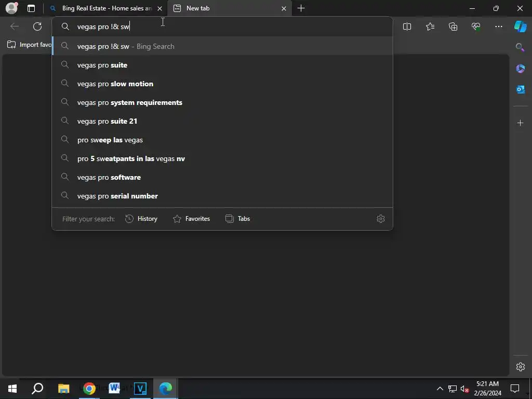The width and height of the screenshot is (532, 399).
Task: Select suggestion 'vegas pro suite 21'
Action: 222,121
